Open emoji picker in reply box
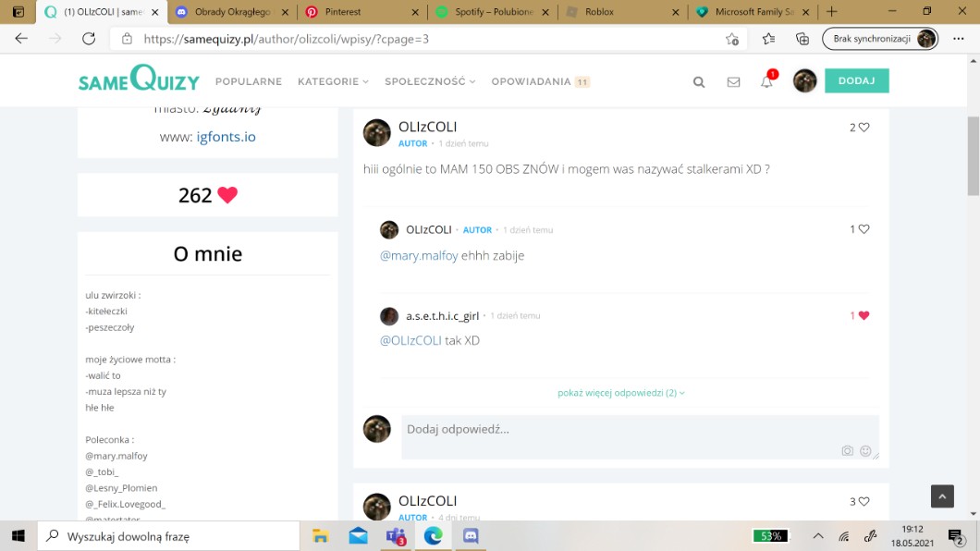 (x=865, y=451)
